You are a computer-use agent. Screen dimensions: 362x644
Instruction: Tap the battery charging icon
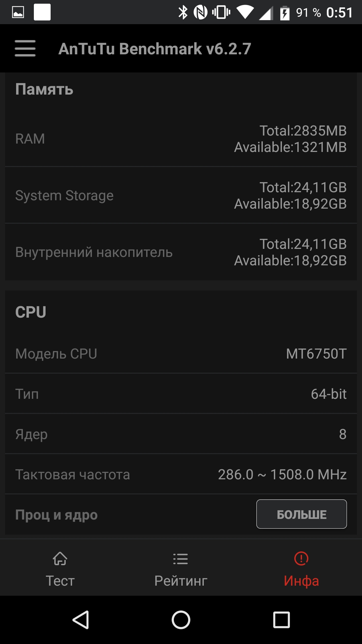pyautogui.click(x=285, y=13)
